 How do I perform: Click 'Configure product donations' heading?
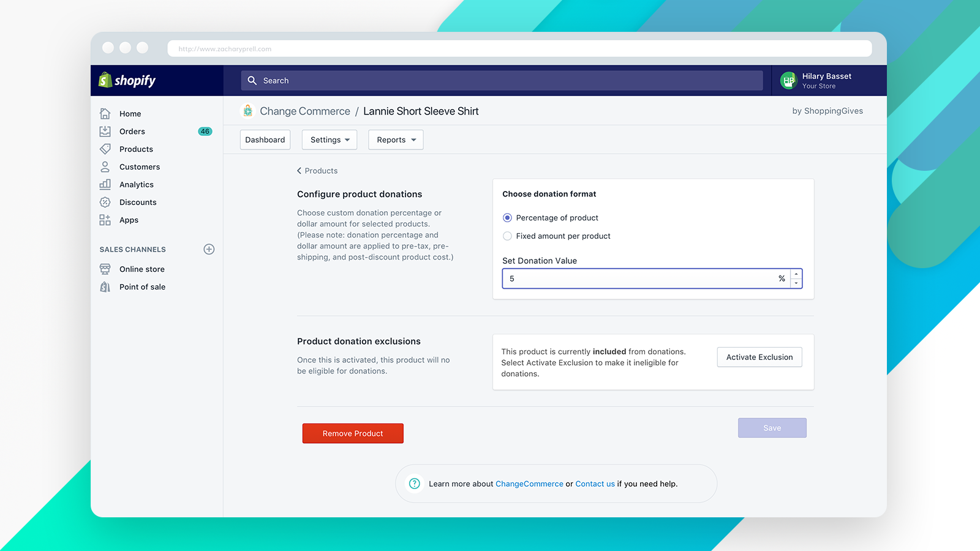tap(360, 194)
